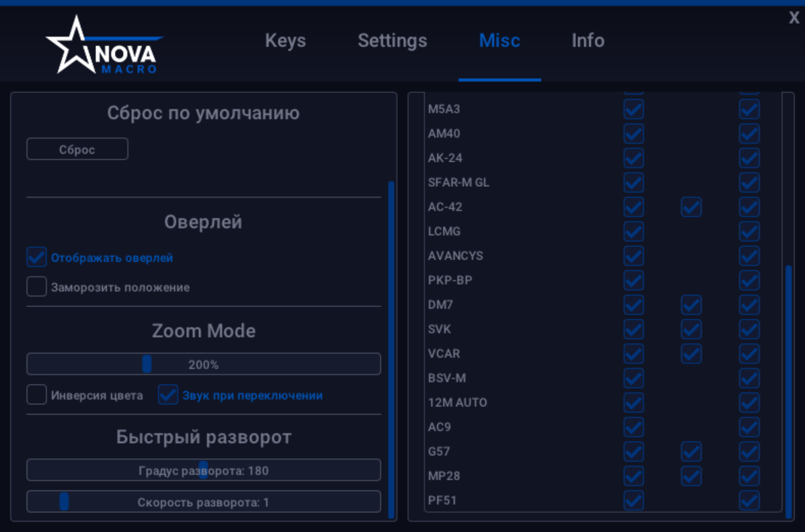Uncheck the first checkbox in SFAR-M GL row
Image resolution: width=805 pixels, height=532 pixels.
pyautogui.click(x=634, y=182)
